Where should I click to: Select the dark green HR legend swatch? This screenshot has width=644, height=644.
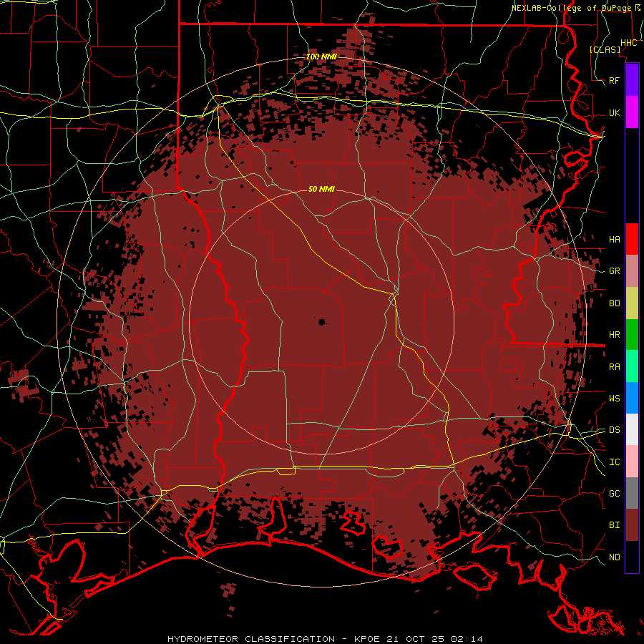632,335
